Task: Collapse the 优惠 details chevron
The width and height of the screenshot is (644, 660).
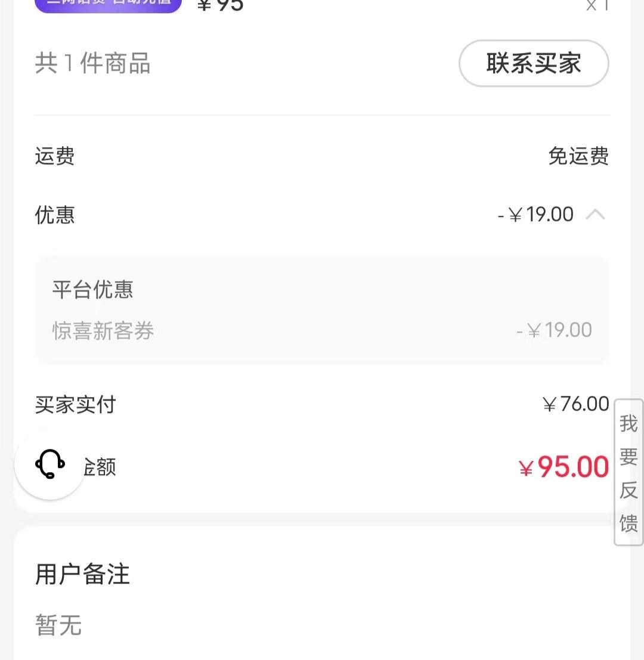Action: pos(595,215)
